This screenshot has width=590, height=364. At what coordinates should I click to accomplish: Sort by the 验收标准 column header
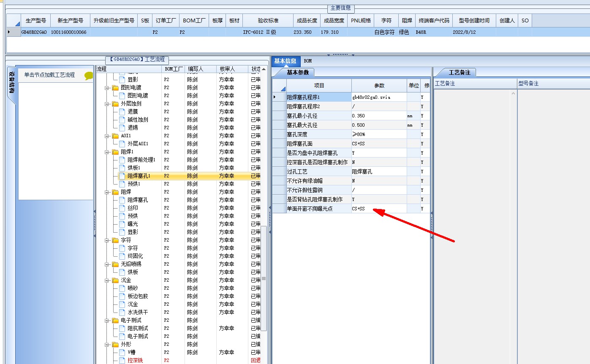[268, 20]
